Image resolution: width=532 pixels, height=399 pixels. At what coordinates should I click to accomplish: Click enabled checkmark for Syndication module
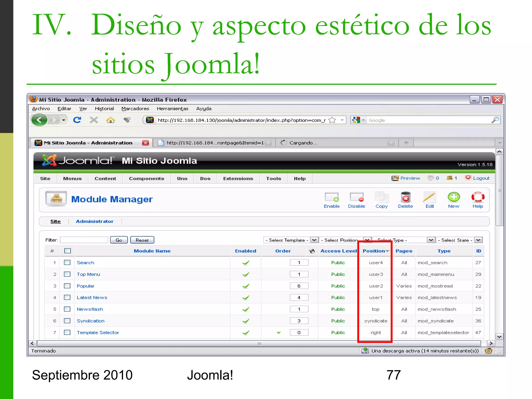pos(245,321)
